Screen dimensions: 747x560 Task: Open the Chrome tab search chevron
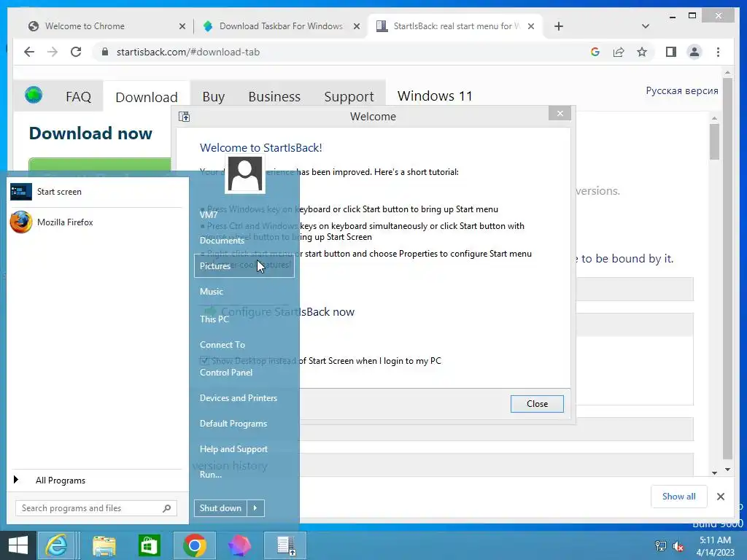[x=646, y=26]
